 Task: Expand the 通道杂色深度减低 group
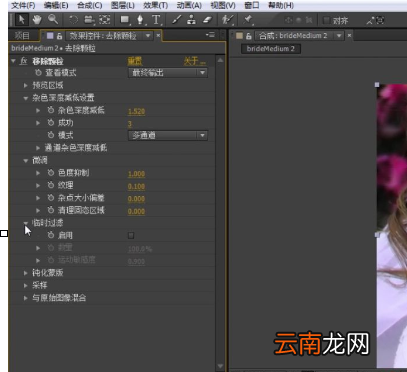click(x=38, y=148)
